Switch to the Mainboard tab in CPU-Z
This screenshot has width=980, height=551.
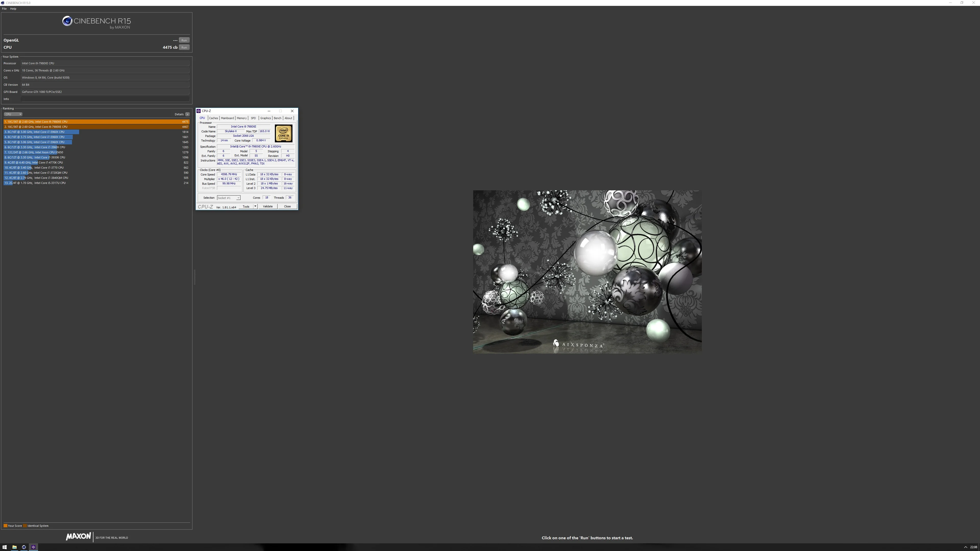(x=227, y=118)
